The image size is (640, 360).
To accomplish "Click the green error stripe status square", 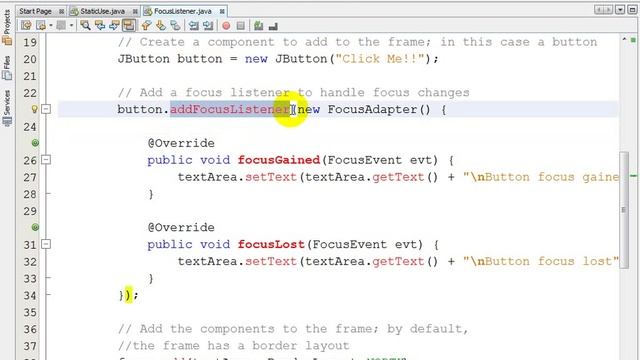I will (633, 40).
